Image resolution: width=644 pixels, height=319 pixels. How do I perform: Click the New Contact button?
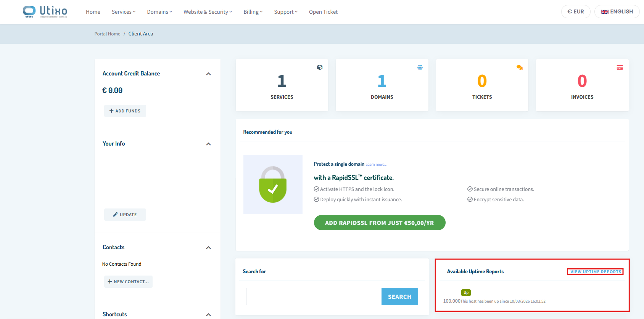128,282
